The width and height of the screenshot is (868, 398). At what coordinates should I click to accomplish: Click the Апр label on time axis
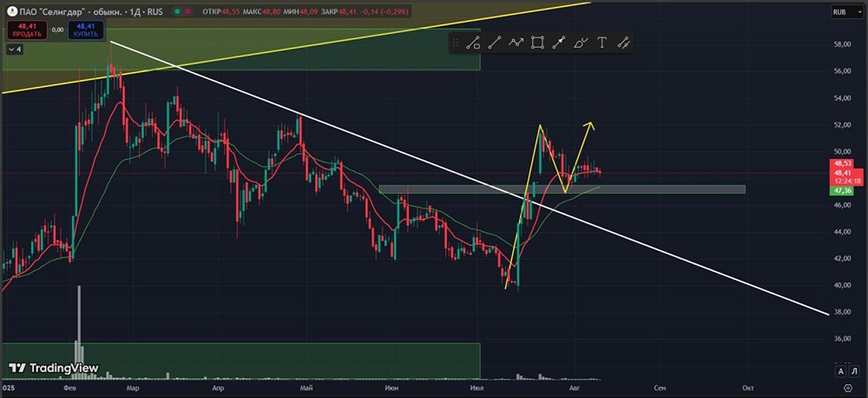click(x=218, y=388)
